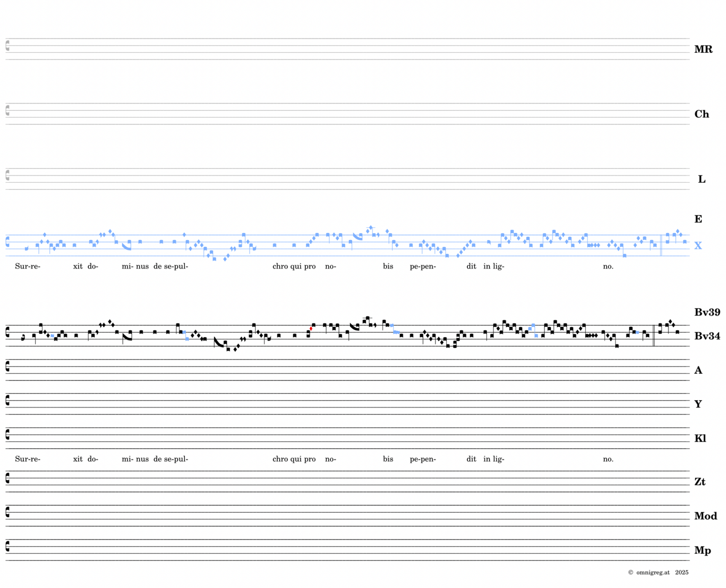
Task: Click the clef on the L staff
Action: click(x=8, y=175)
